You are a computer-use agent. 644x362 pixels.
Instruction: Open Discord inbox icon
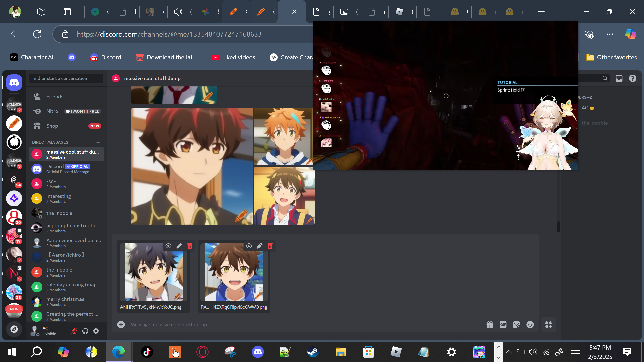pos(619,78)
